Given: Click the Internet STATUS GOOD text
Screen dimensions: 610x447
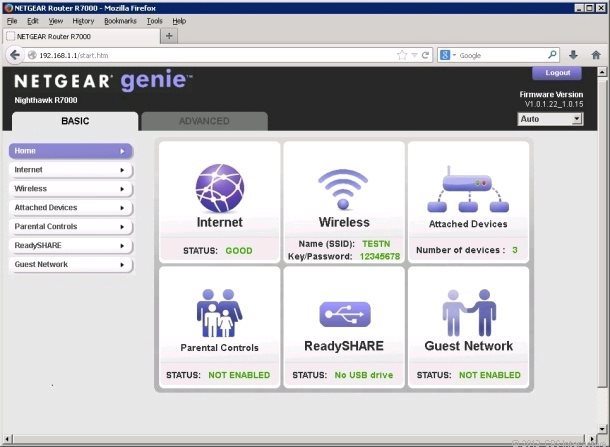Looking at the screenshot, I should click(x=218, y=251).
